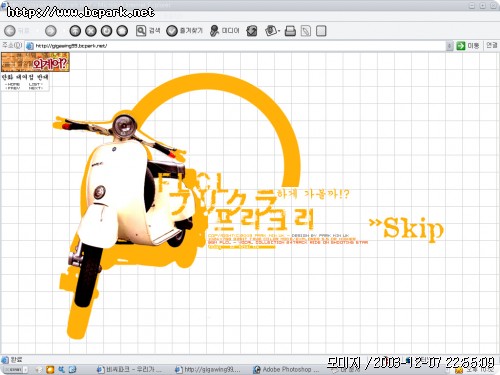Open the Links (연결) toolbar label
Image resolution: width=500 pixels, height=375 pixels.
(491, 45)
